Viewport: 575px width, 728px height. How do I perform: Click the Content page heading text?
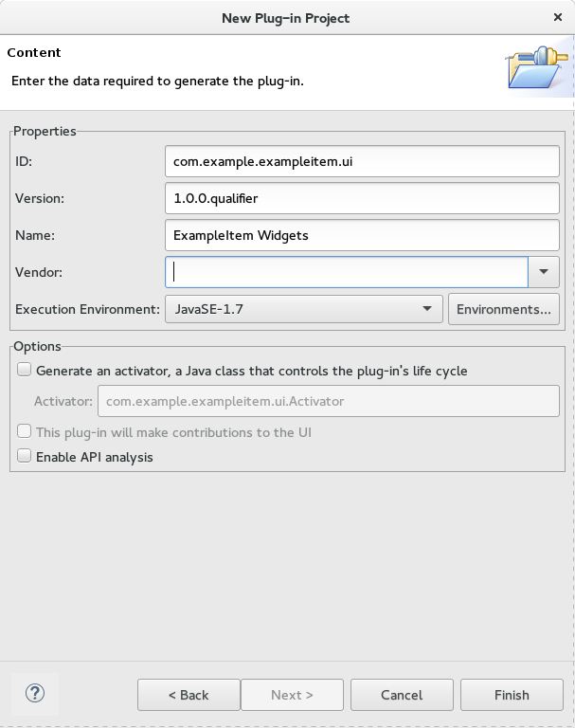pos(34,52)
